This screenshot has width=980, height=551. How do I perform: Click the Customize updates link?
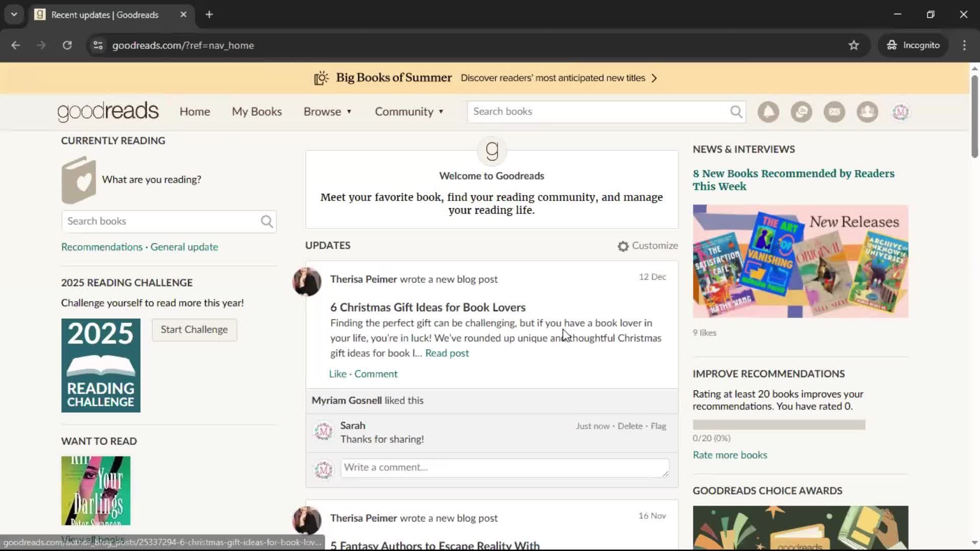(x=655, y=245)
